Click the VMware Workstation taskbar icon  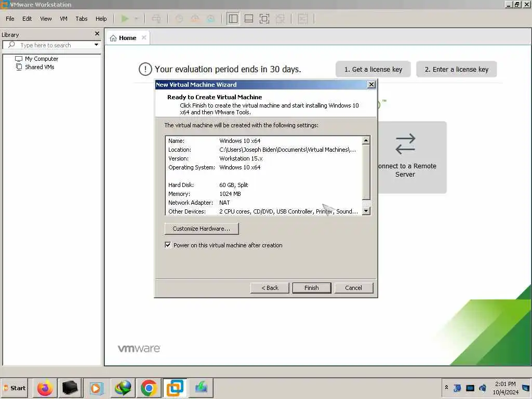pyautogui.click(x=175, y=388)
